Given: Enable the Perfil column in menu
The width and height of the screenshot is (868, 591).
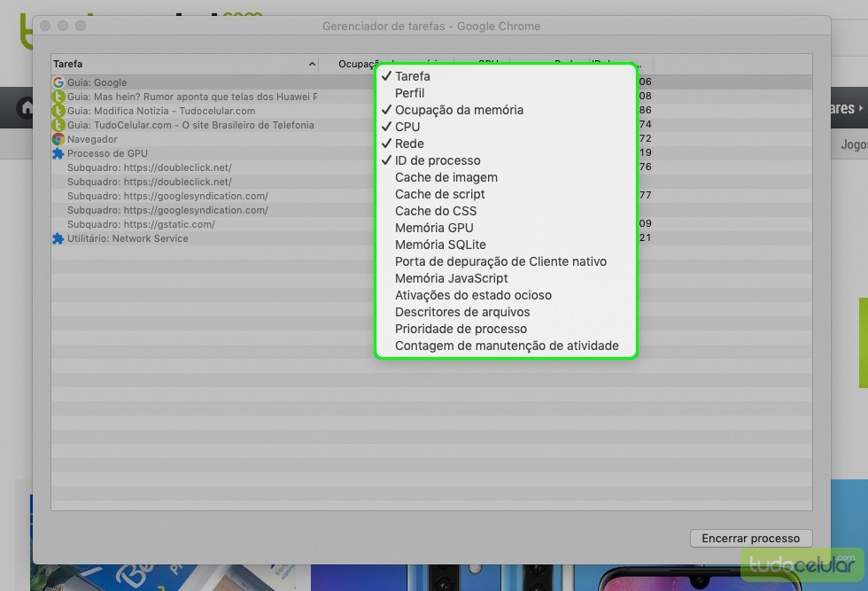Looking at the screenshot, I should [409, 93].
